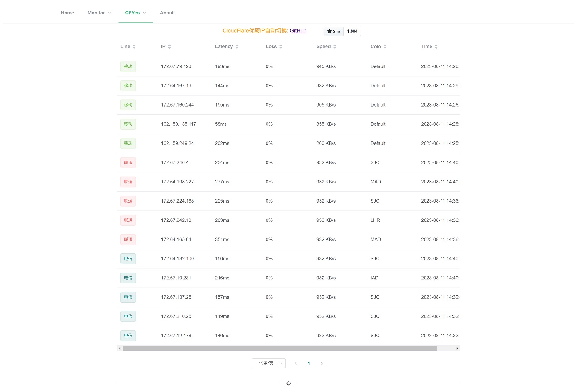Click 电信 tag for IP 172.64.132.100

point(128,259)
